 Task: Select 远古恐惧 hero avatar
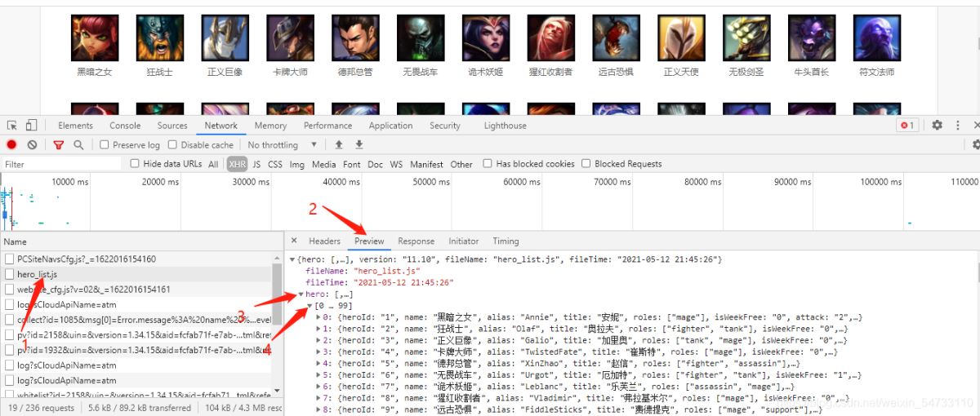[x=617, y=38]
